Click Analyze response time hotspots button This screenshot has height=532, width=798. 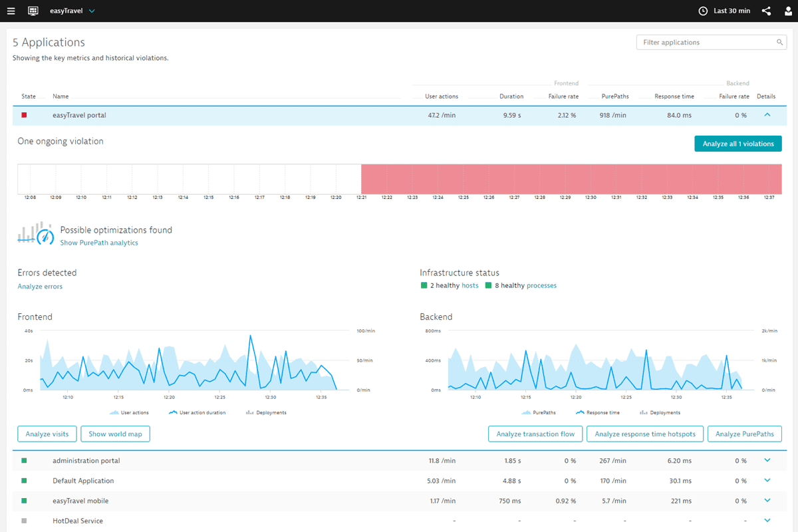(645, 434)
